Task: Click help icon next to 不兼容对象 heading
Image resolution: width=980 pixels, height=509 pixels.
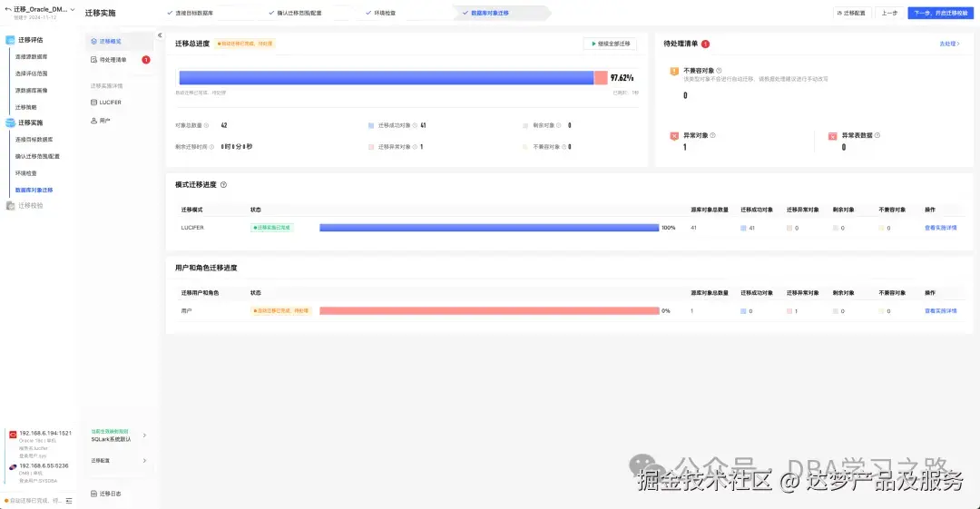Action: point(719,71)
